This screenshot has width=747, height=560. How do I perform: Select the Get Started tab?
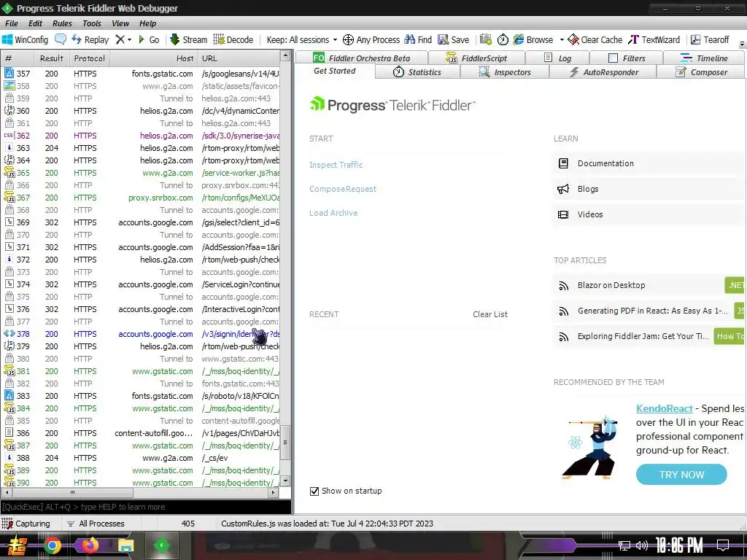tap(334, 71)
